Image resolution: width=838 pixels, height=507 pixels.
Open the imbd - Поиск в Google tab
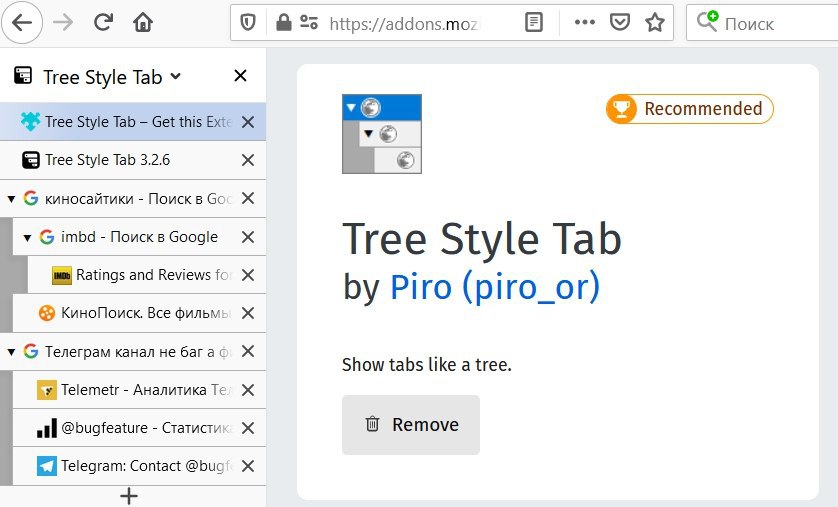139,237
